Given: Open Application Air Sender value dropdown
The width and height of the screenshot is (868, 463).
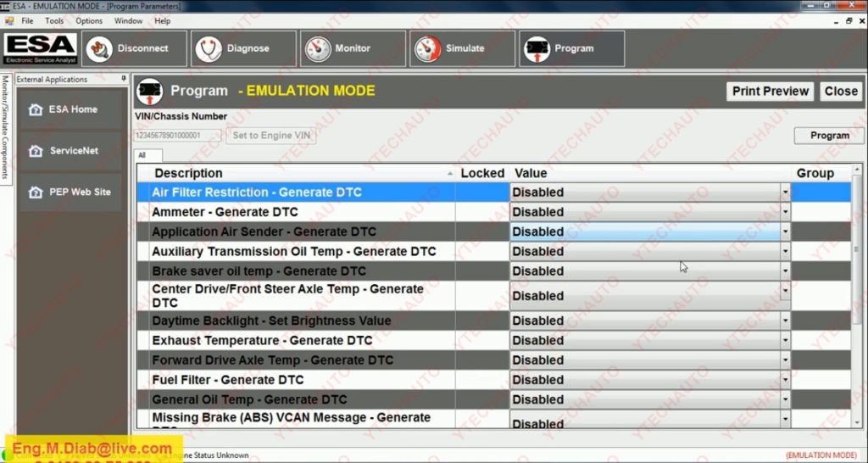Looking at the screenshot, I should coord(785,231).
